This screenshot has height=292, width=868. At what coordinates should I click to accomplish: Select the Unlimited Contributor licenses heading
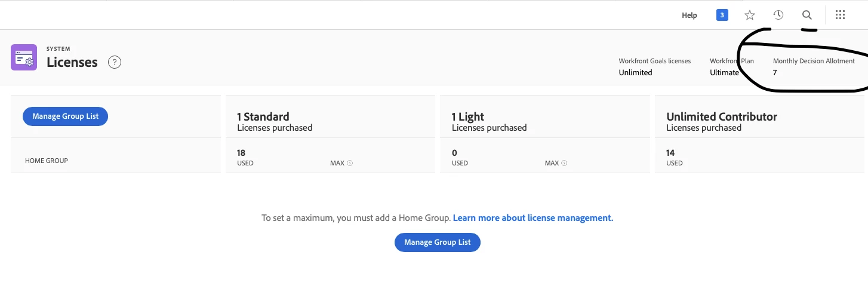(721, 116)
